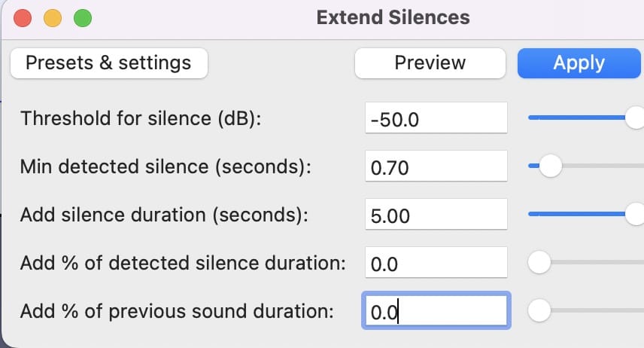Click the "Threshold for silence (dB):" label

click(x=141, y=119)
